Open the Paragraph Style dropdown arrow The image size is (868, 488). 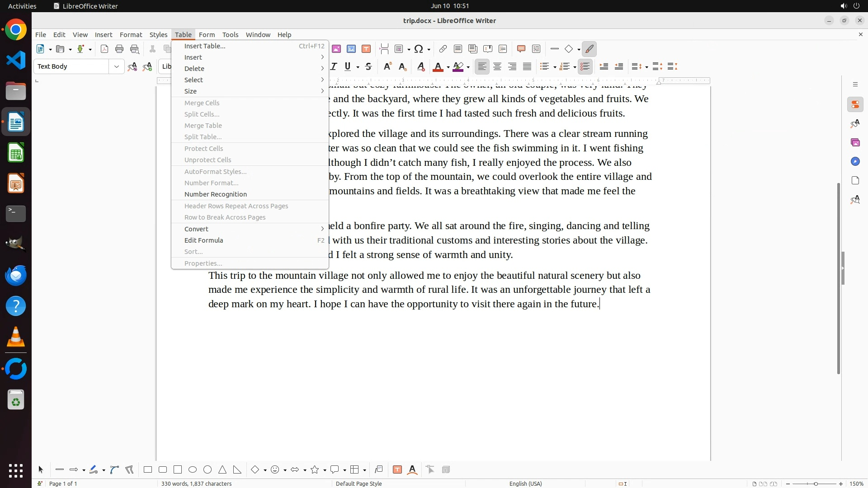pos(117,66)
